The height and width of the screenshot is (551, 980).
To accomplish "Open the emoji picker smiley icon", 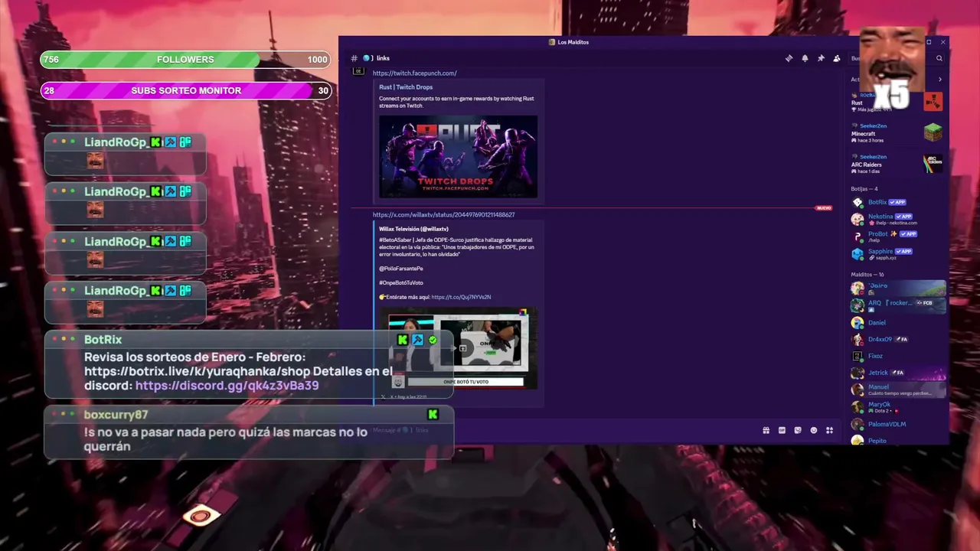I will pos(814,430).
